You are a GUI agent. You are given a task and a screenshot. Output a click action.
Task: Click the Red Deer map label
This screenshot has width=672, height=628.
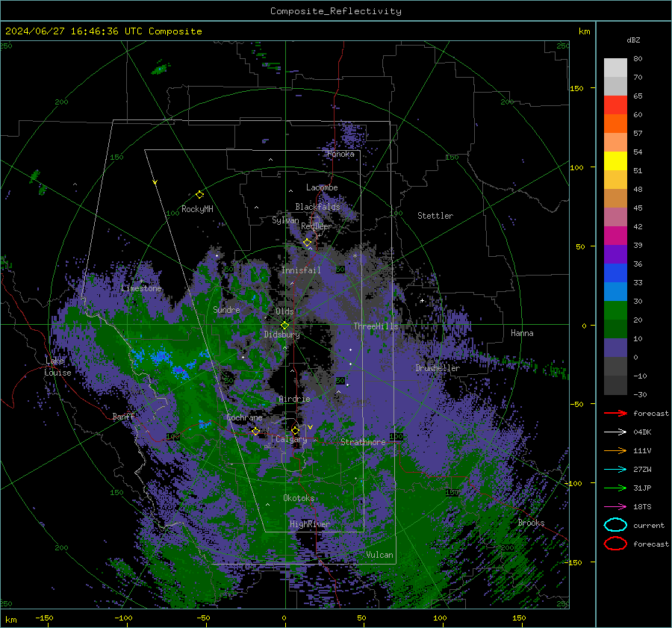tap(317, 226)
